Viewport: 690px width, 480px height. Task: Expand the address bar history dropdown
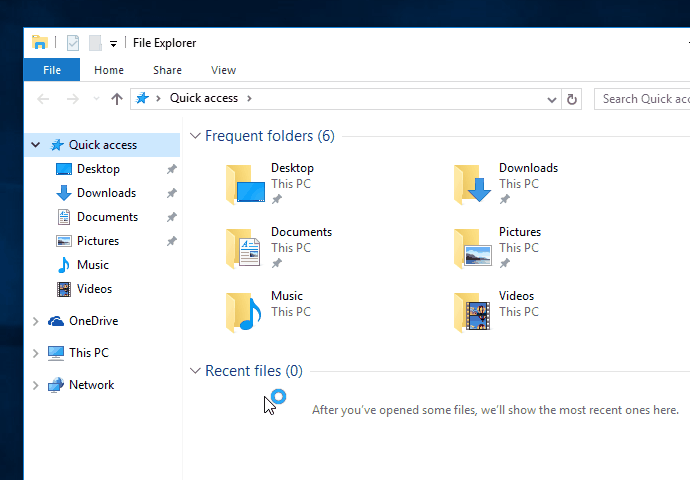click(552, 99)
